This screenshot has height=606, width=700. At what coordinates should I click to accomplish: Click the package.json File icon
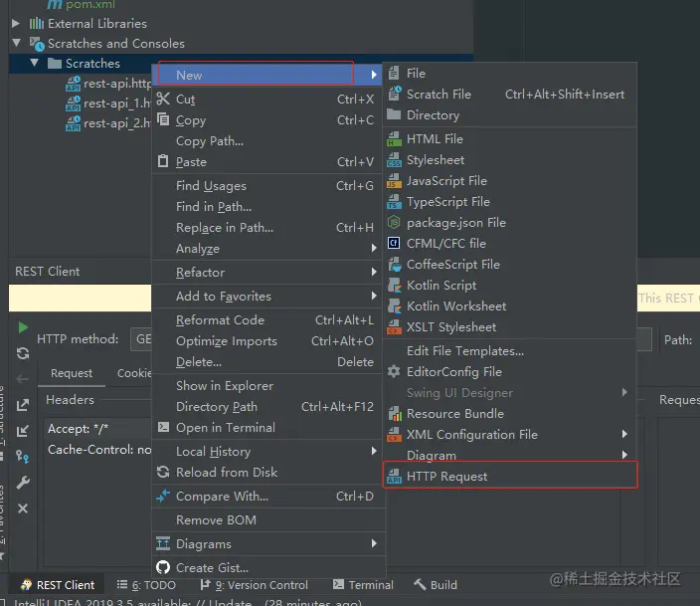[394, 222]
